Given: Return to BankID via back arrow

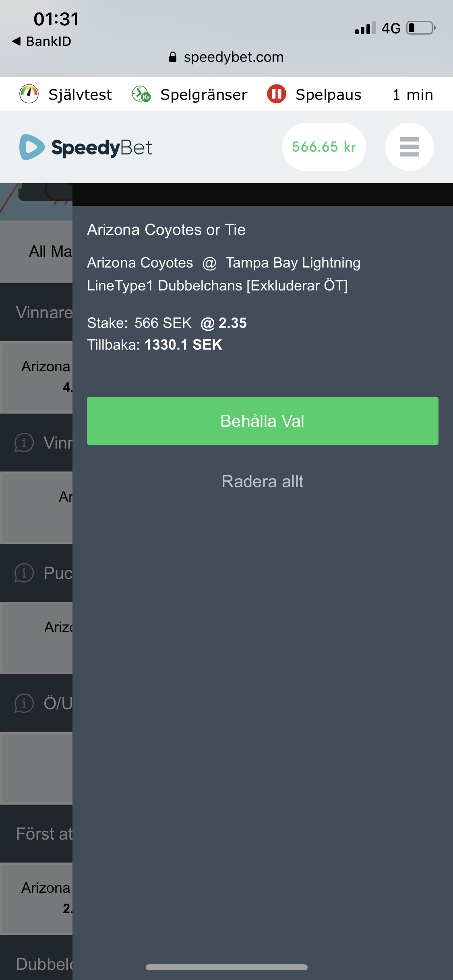Looking at the screenshot, I should (x=41, y=41).
